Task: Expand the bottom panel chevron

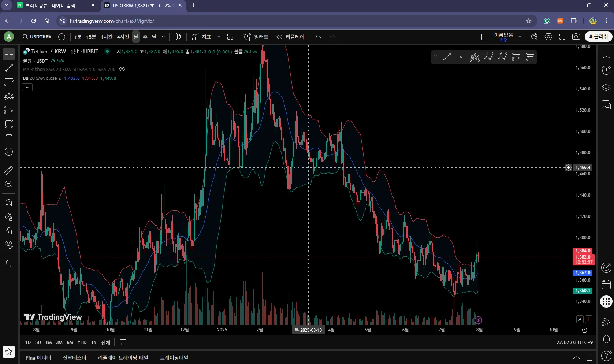Action: pos(576,357)
